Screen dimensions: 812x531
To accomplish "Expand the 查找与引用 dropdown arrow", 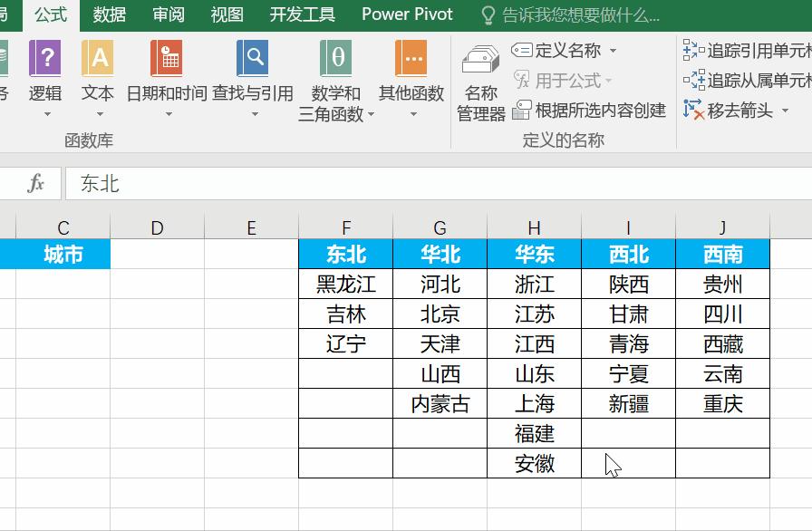I will click(x=255, y=114).
